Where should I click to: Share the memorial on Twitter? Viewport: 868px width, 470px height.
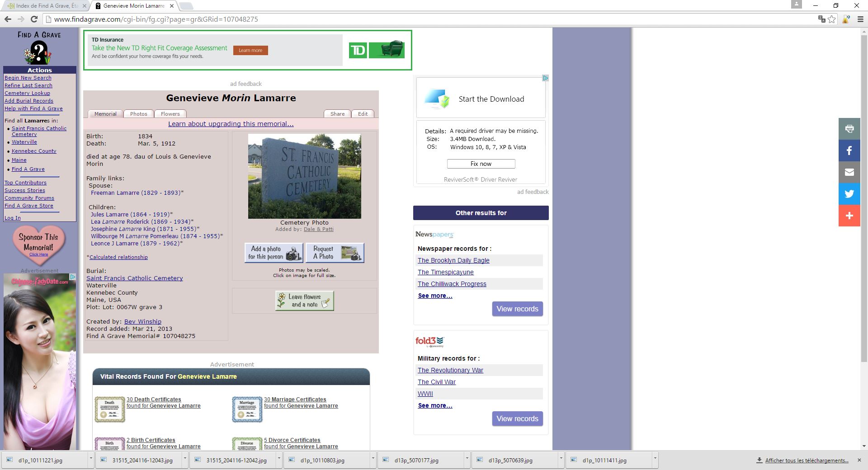[849, 194]
